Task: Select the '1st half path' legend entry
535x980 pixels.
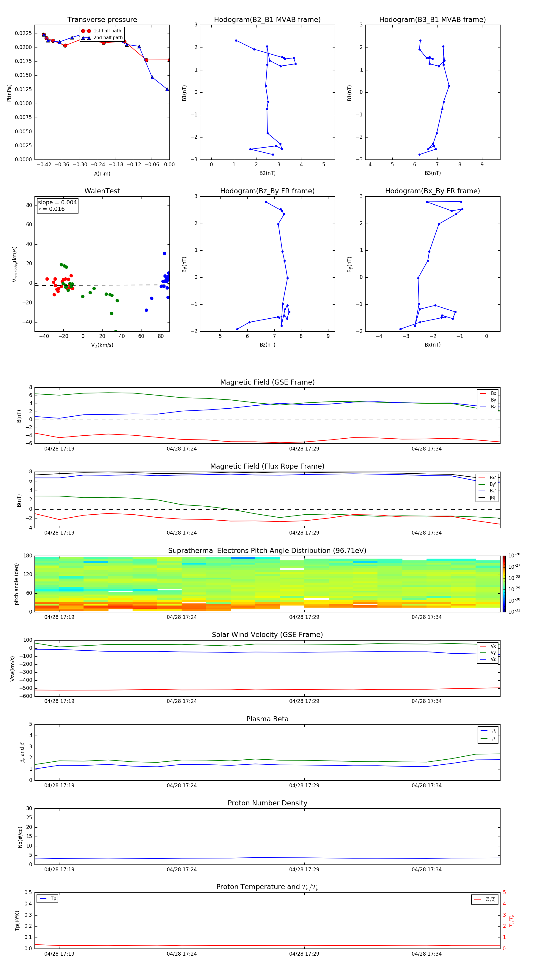Action: coord(101,31)
